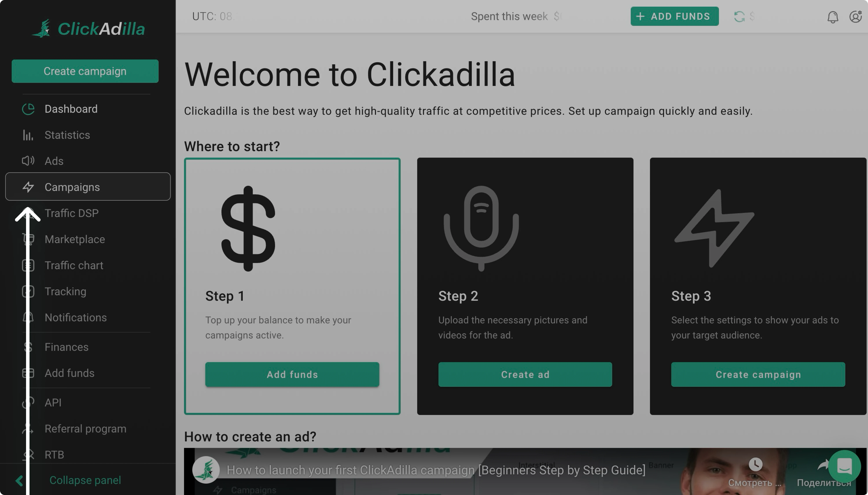Image resolution: width=868 pixels, height=495 pixels.
Task: Click the balance refresh icon
Action: [739, 16]
